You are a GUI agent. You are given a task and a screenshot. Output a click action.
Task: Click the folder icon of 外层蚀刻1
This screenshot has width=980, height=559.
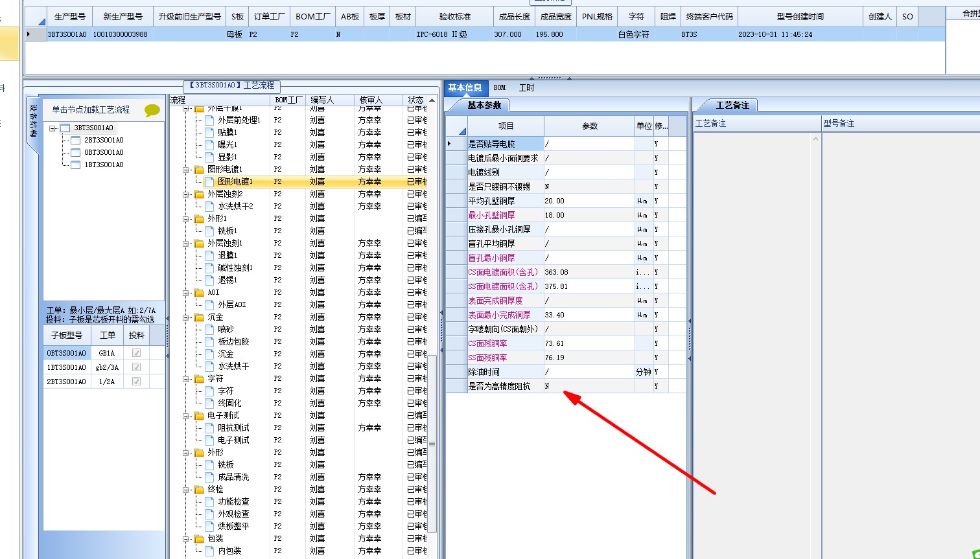tap(199, 243)
